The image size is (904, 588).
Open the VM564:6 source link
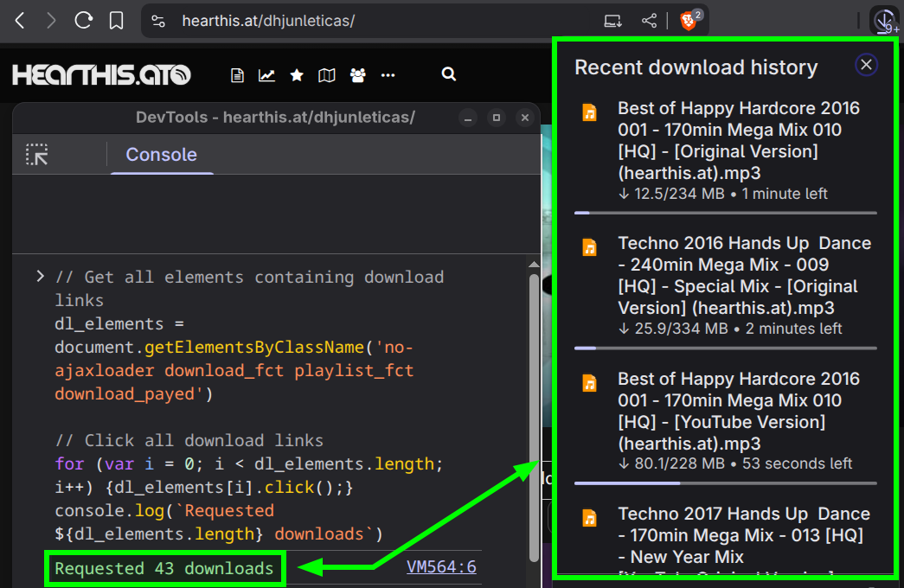click(442, 567)
